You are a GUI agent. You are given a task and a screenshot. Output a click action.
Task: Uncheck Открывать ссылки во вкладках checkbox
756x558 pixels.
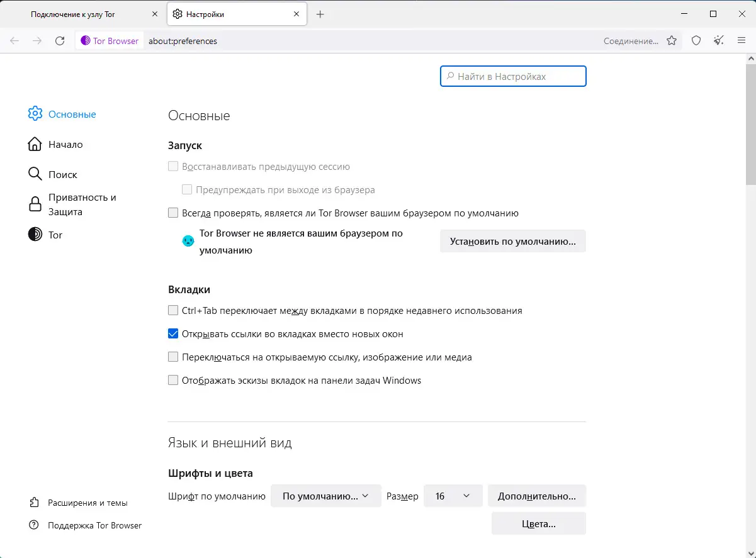point(173,333)
